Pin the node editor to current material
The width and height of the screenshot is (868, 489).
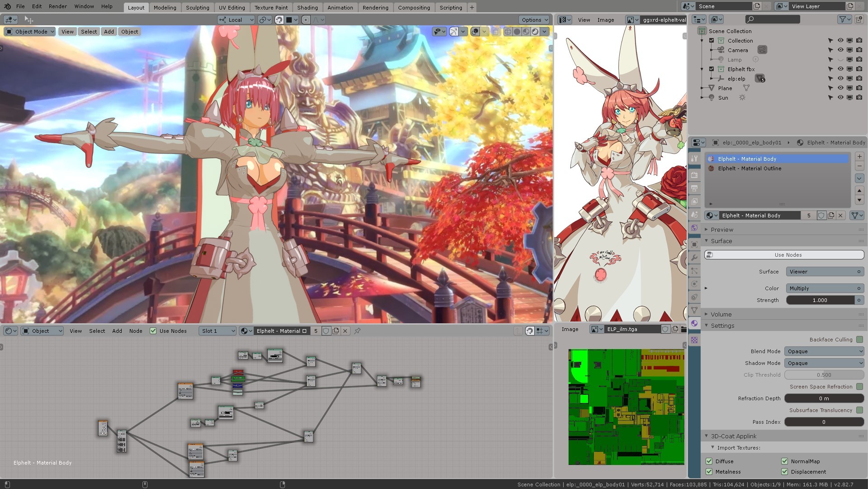(357, 331)
